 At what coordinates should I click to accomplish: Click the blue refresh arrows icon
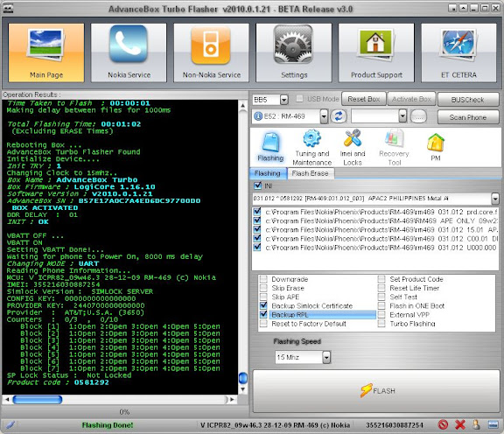(x=339, y=116)
